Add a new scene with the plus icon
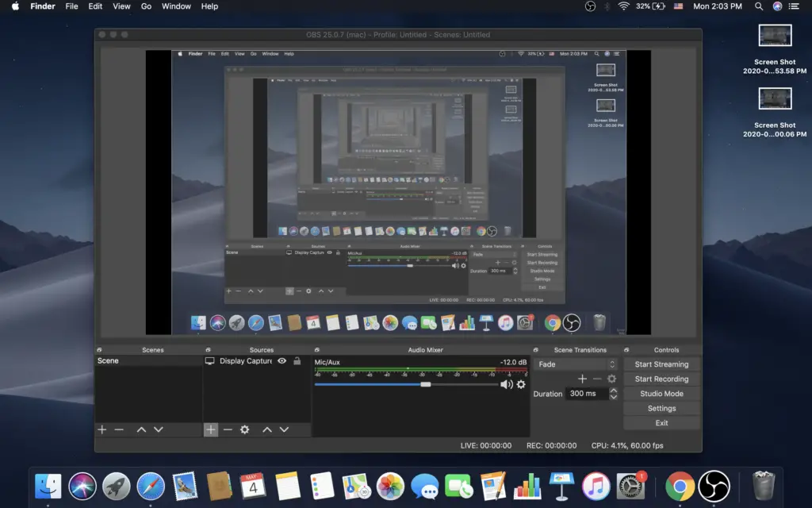812x508 pixels. 102,429
